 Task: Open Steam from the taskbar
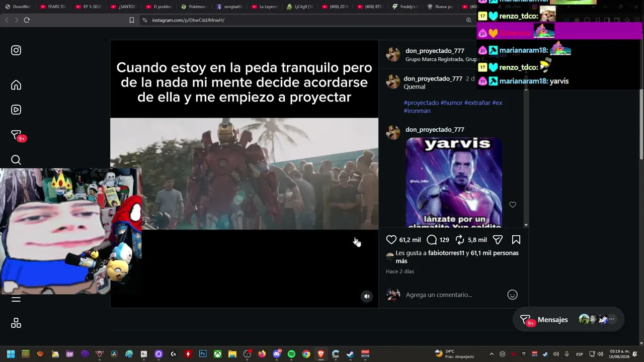point(350,354)
